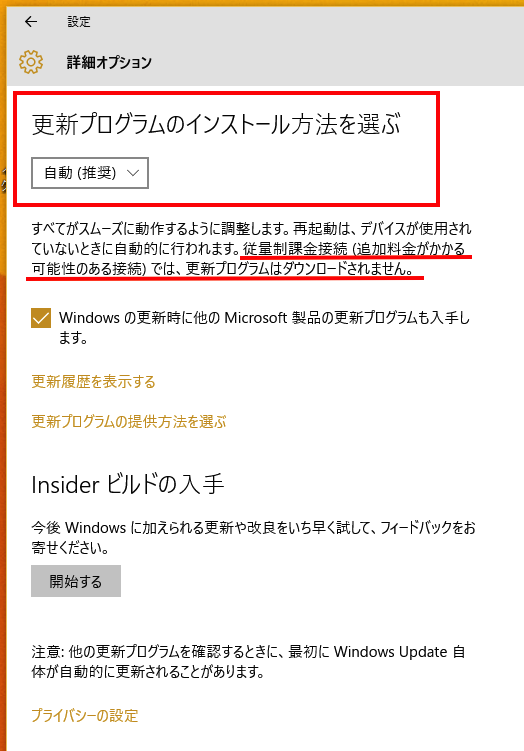
Task: Click the 詳細オプション page header
Action: [x=109, y=62]
